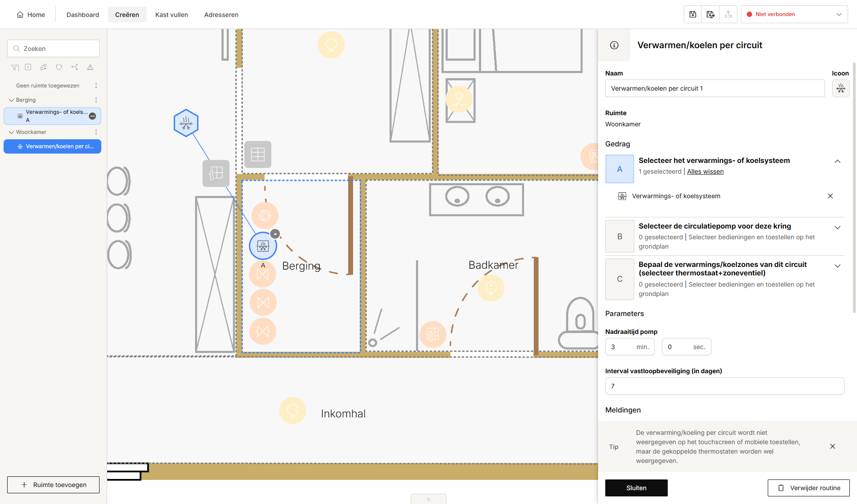
Task: Click the square device icon next to filter
Action: pos(28,67)
